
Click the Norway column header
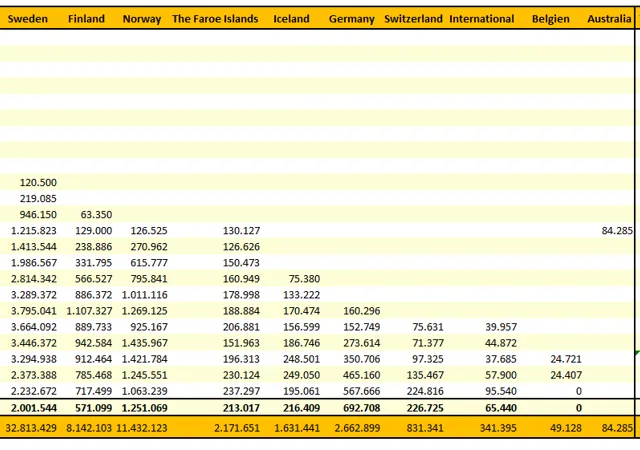coord(141,19)
